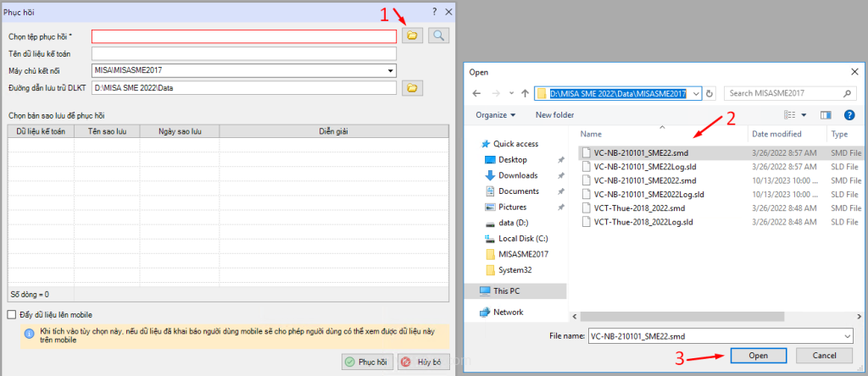The height and width of the screenshot is (376, 868).
Task: Enable Đẩy dữ liệu lên mobile checkbox
Action: 12,315
